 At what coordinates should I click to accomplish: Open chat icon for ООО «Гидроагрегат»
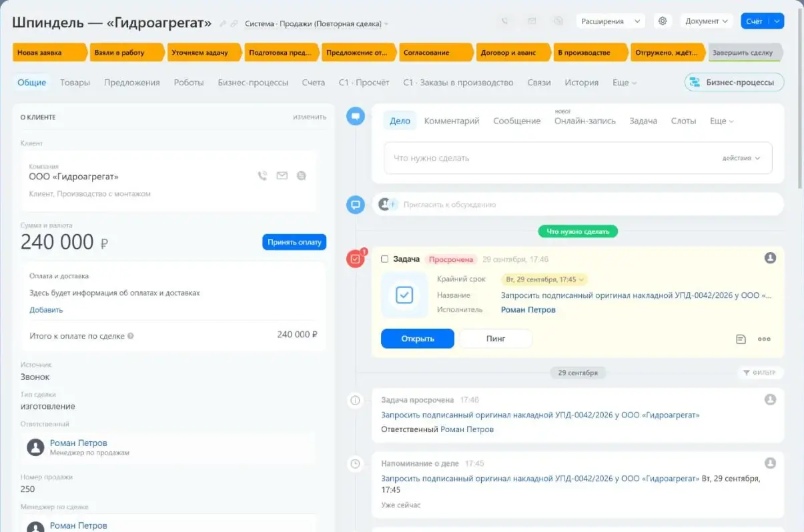302,176
